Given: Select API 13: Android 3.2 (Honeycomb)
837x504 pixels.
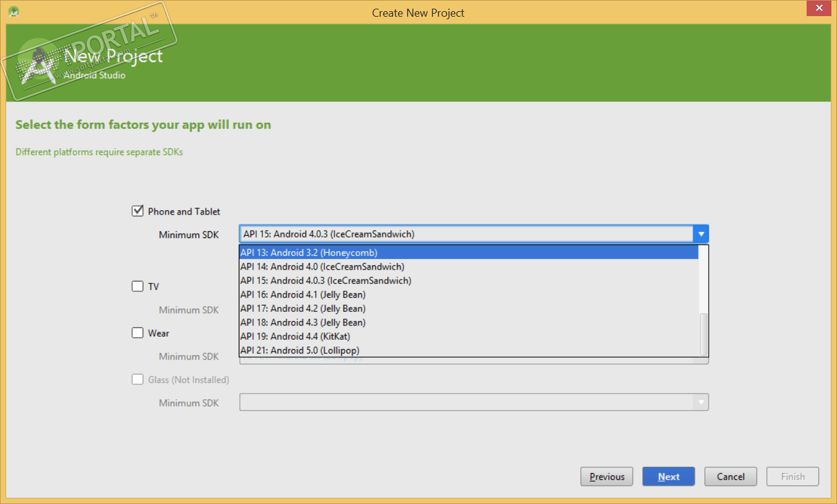Looking at the screenshot, I should 469,252.
